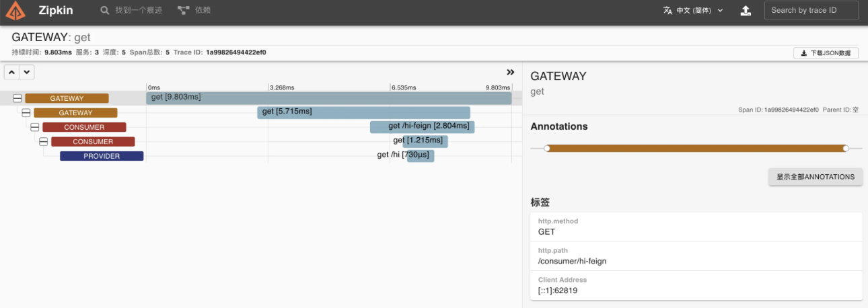Image resolution: width=868 pixels, height=308 pixels.
Task: Collapse the second GATEWAY span tree node
Action: click(x=26, y=113)
